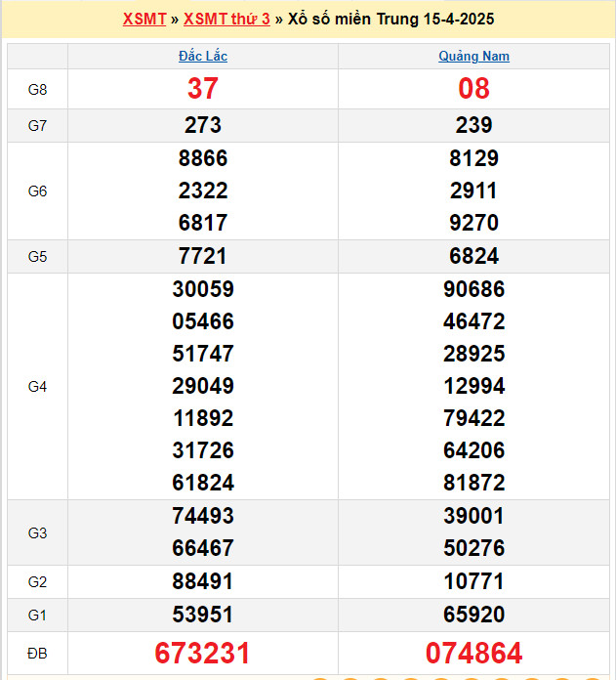Viewport: 616px width, 680px height.
Task: Click the red G8 number 37
Action: tap(203, 89)
